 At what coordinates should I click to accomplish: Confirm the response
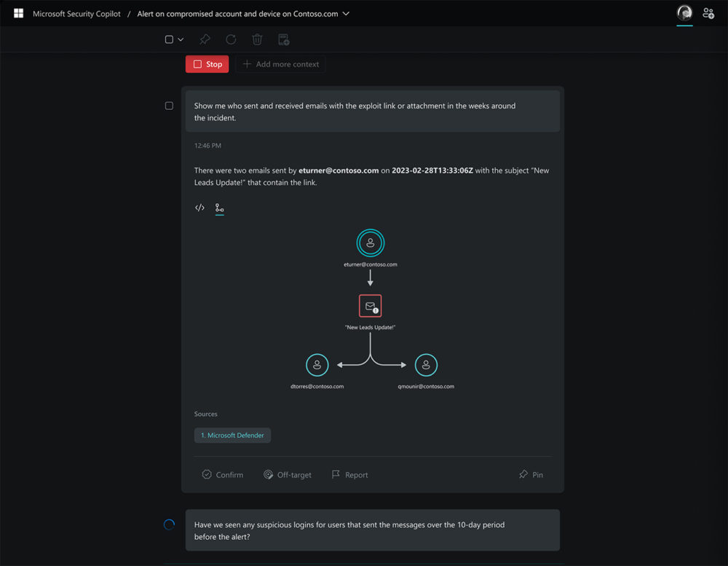point(222,474)
